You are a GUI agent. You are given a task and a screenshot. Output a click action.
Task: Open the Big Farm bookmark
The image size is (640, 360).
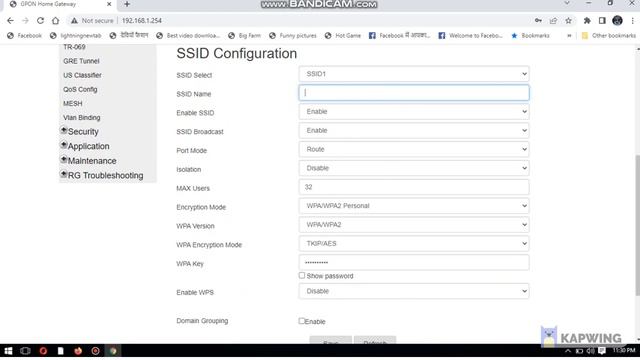pyautogui.click(x=244, y=36)
